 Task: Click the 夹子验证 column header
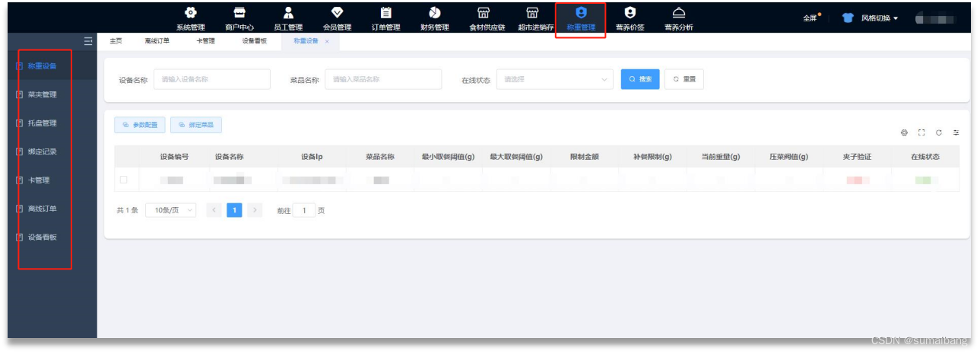(x=857, y=157)
